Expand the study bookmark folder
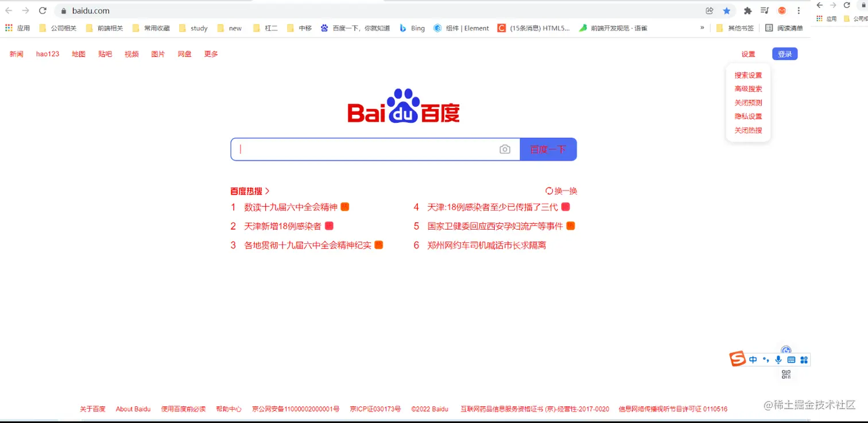Viewport: 868px width, 423px height. click(x=193, y=28)
